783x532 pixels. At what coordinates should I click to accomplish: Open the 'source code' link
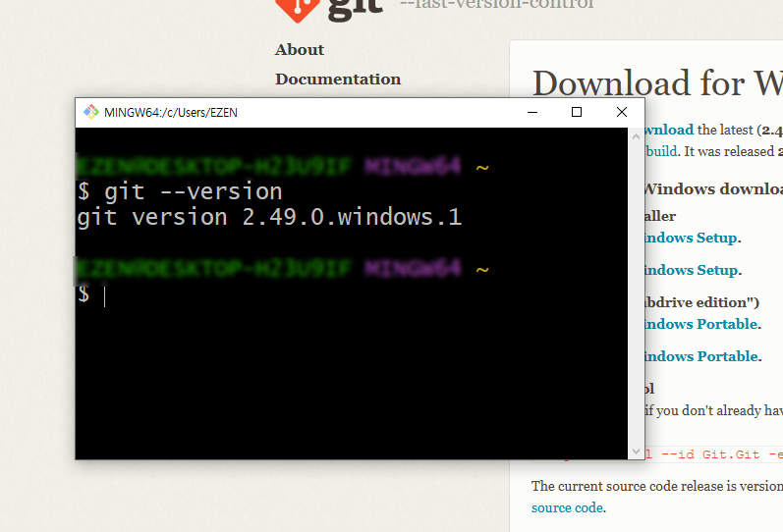pos(567,507)
